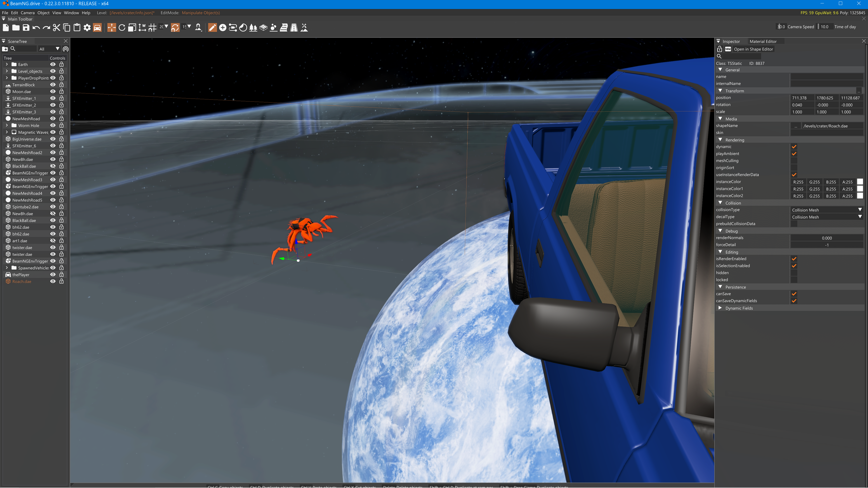Toggle the snap-to-terrain icon

[198, 28]
